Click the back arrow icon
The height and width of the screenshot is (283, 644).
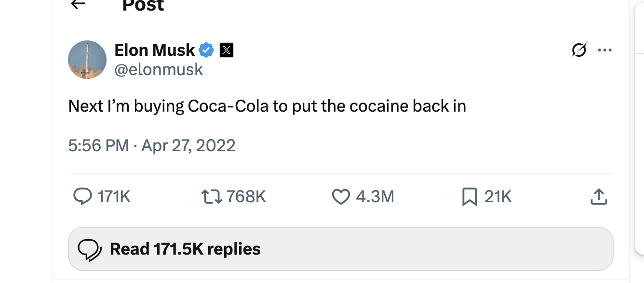tap(78, 4)
